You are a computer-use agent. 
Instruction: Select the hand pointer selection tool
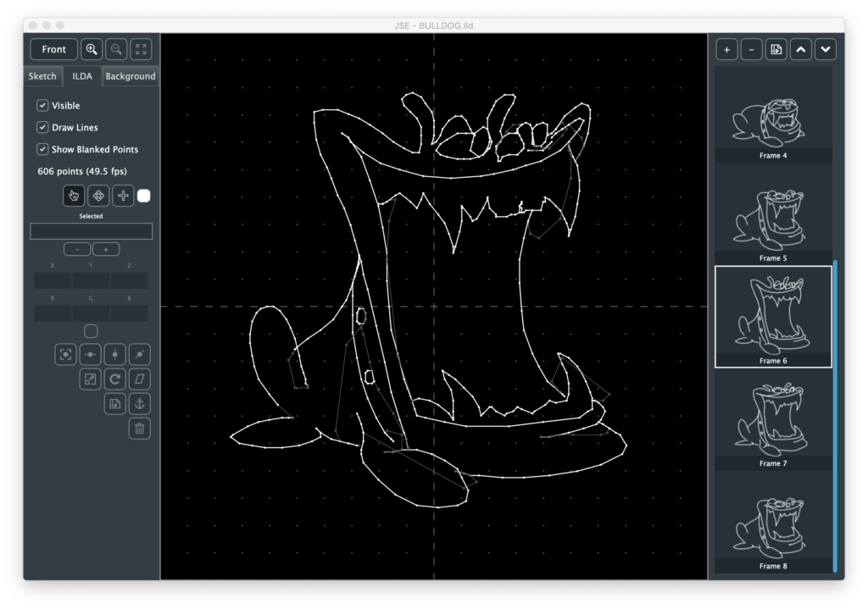point(74,196)
